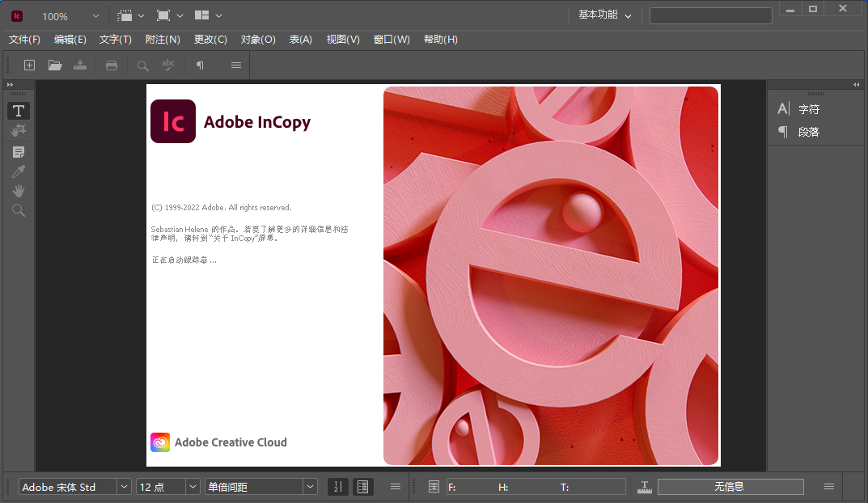Click the Save toolbar icon

(80, 66)
